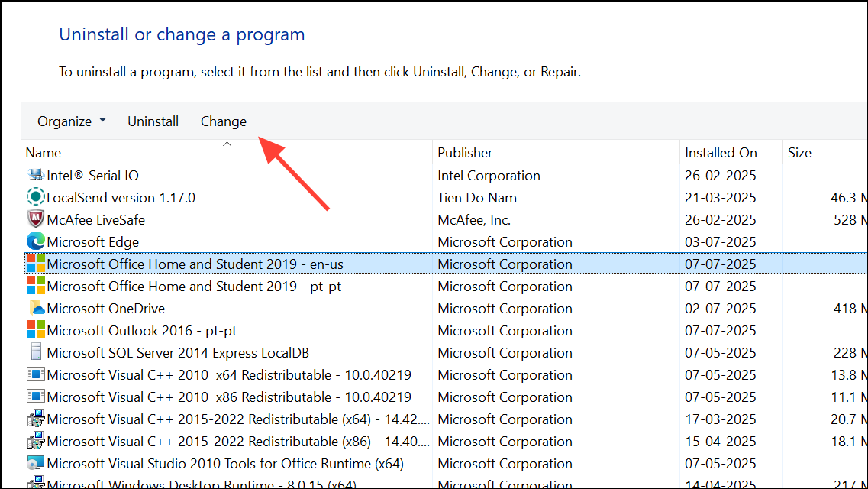Select Microsoft OneDrive entry
The image size is (868, 489).
tap(105, 309)
